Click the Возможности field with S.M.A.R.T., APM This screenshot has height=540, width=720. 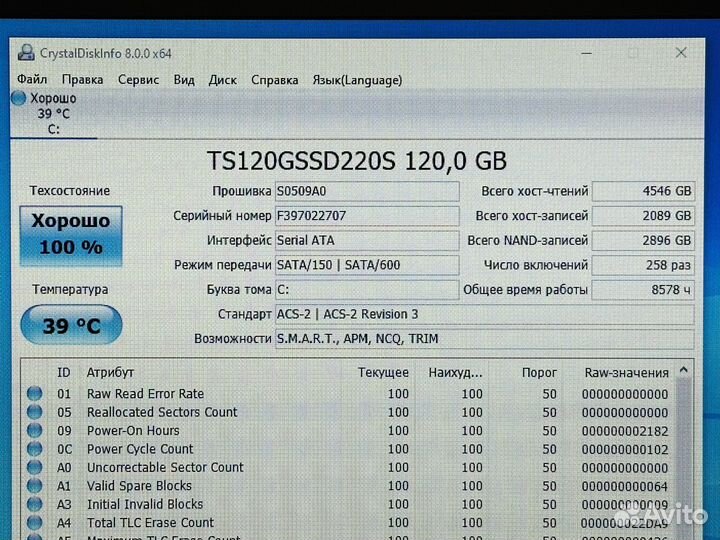(x=484, y=339)
